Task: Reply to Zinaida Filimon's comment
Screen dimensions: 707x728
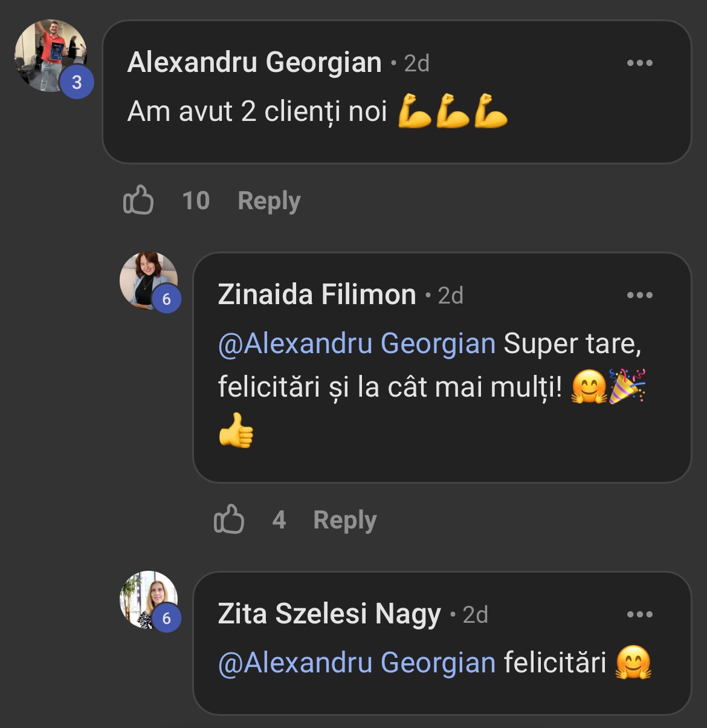Action: pos(344,520)
